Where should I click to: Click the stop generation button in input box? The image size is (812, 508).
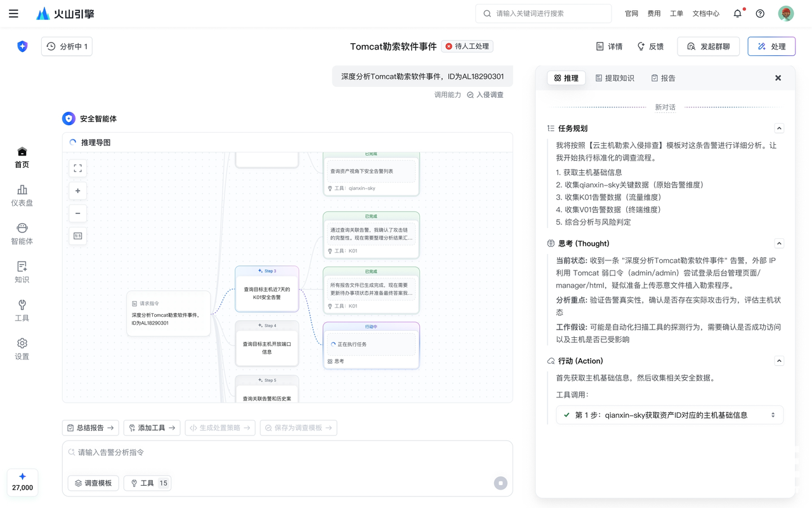[501, 483]
